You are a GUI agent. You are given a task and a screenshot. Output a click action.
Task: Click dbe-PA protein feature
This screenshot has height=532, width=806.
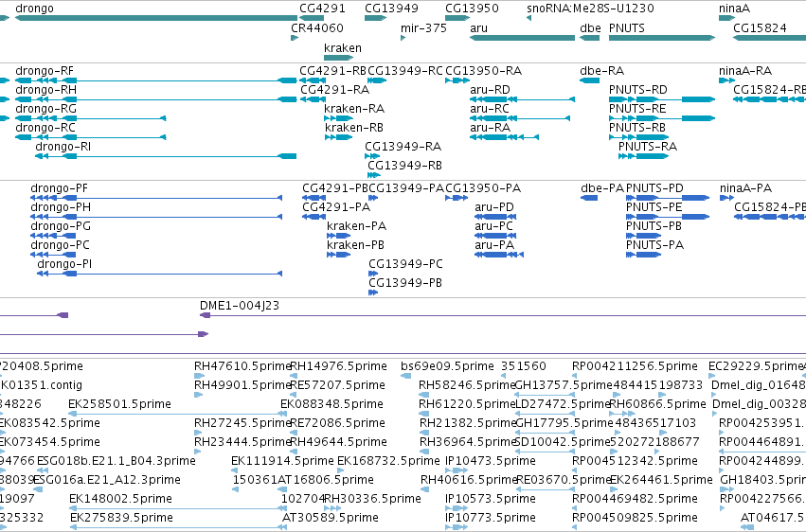[x=589, y=198]
